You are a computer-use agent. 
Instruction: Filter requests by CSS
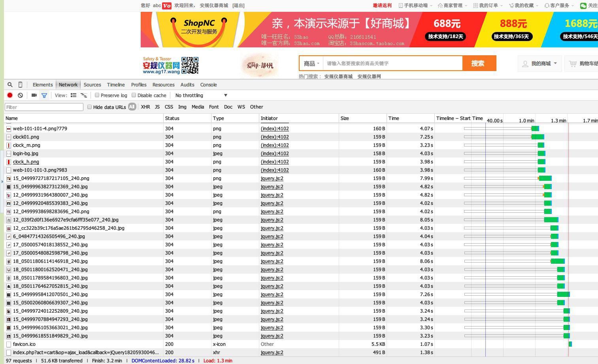click(x=169, y=107)
